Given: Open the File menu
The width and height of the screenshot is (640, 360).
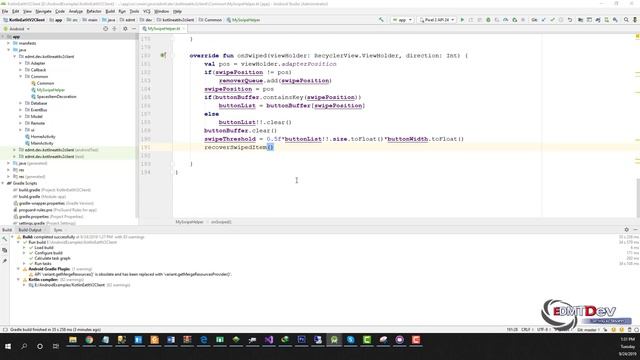Looking at the screenshot, I should pos(5,11).
